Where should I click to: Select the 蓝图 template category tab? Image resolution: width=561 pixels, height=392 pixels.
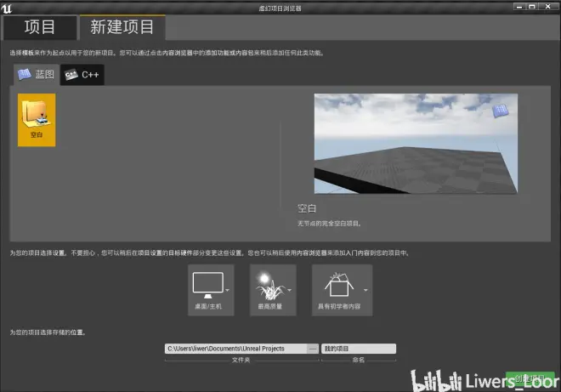[x=37, y=75]
